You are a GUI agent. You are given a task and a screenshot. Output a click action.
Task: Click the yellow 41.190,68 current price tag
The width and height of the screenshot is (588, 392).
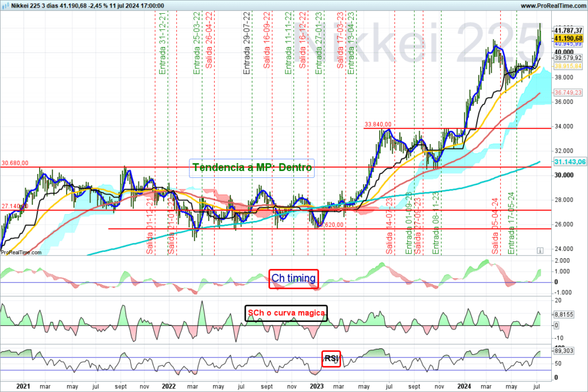pos(568,38)
